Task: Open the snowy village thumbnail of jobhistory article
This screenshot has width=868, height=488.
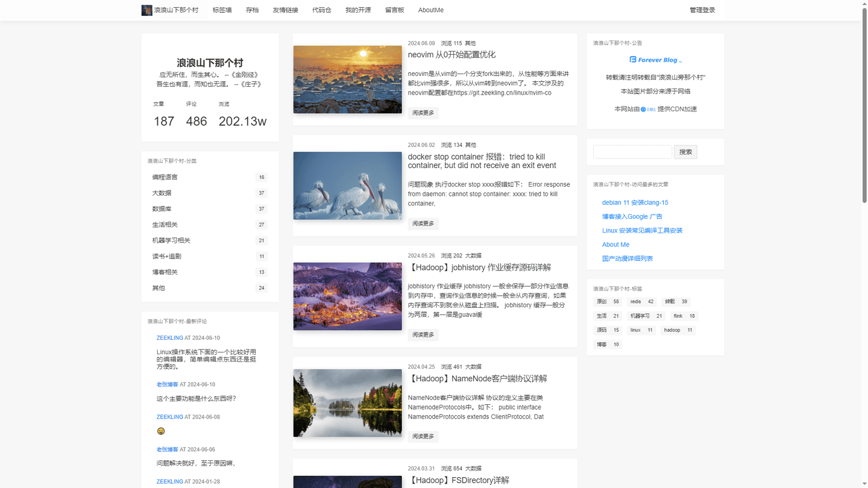Action: tap(348, 296)
